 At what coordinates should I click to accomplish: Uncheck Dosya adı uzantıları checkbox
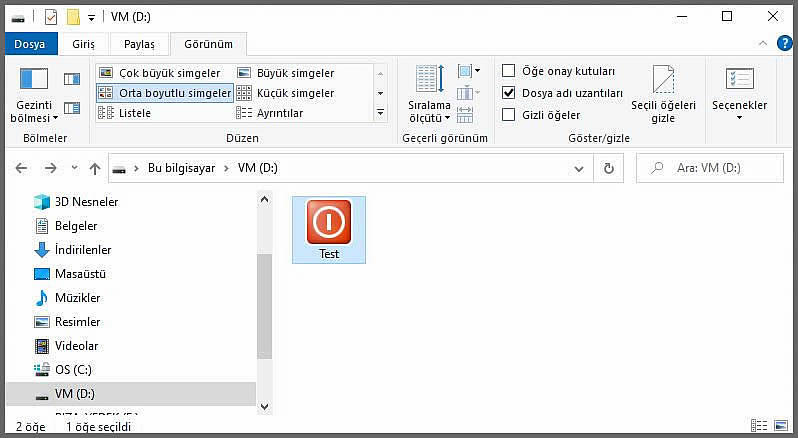click(508, 93)
